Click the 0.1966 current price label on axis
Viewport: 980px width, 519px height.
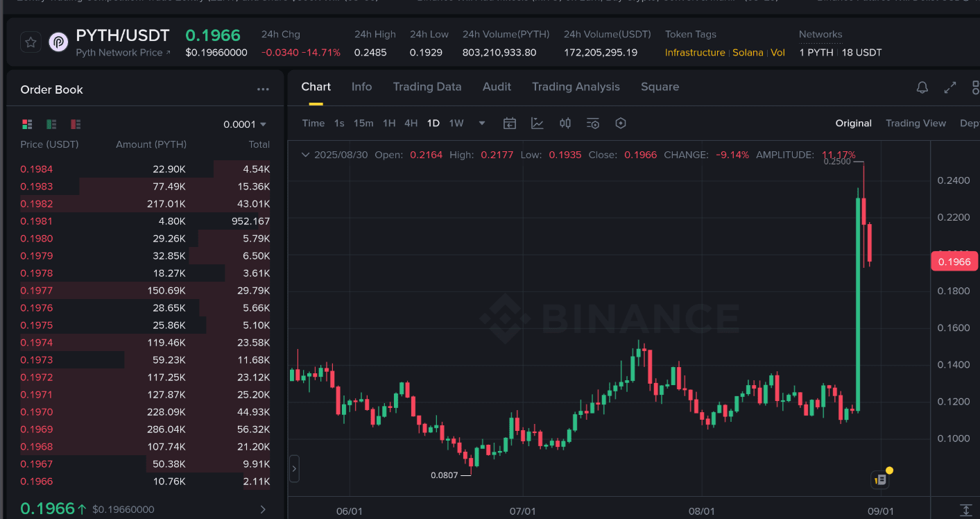[x=954, y=262]
